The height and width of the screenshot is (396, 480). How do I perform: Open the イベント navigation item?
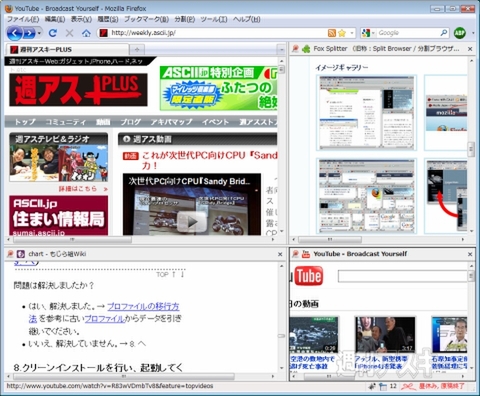215,122
